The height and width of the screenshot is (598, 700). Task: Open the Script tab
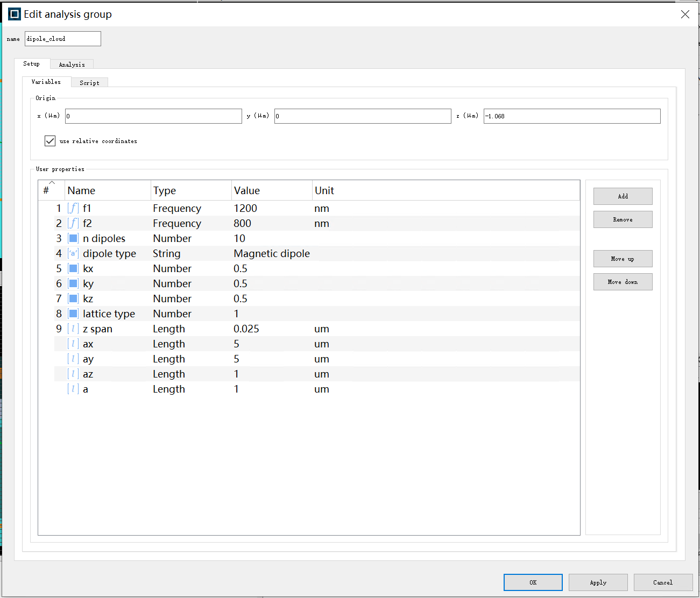coord(89,83)
